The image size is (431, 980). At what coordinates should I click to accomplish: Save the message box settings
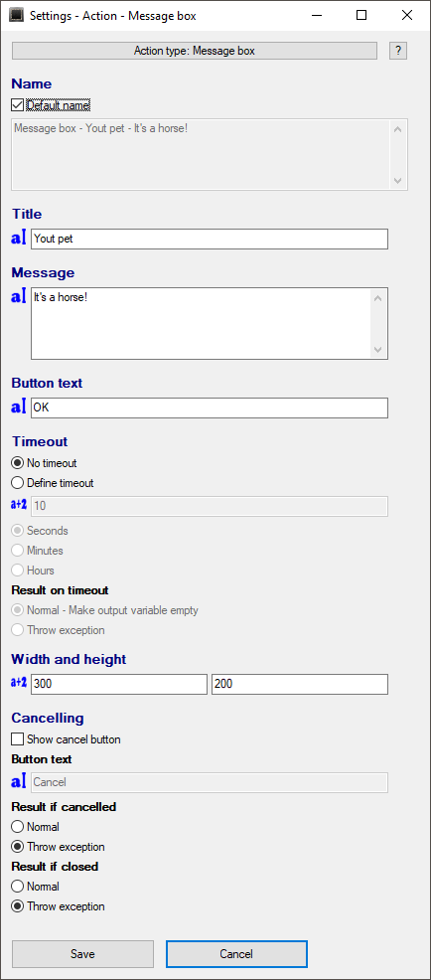point(82,954)
